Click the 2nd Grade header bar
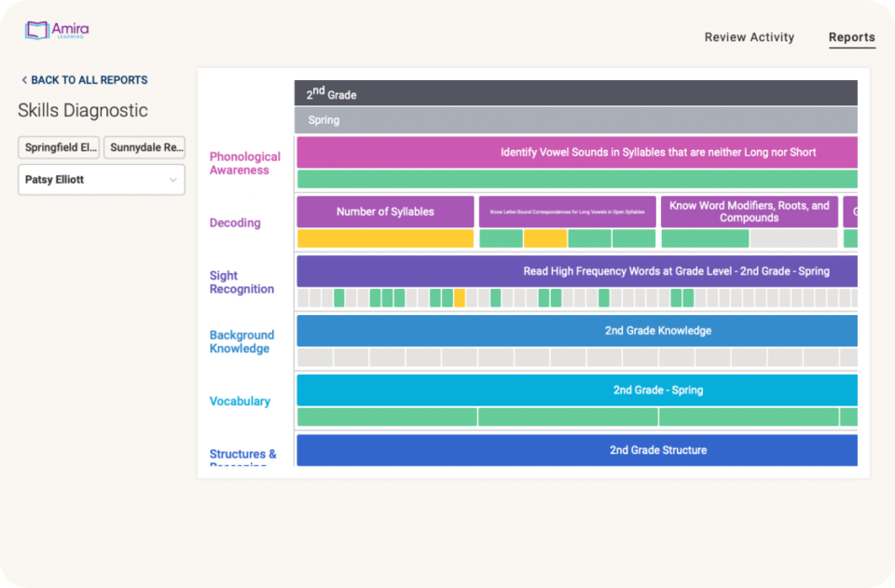The height and width of the screenshot is (588, 895). pyautogui.click(x=576, y=93)
